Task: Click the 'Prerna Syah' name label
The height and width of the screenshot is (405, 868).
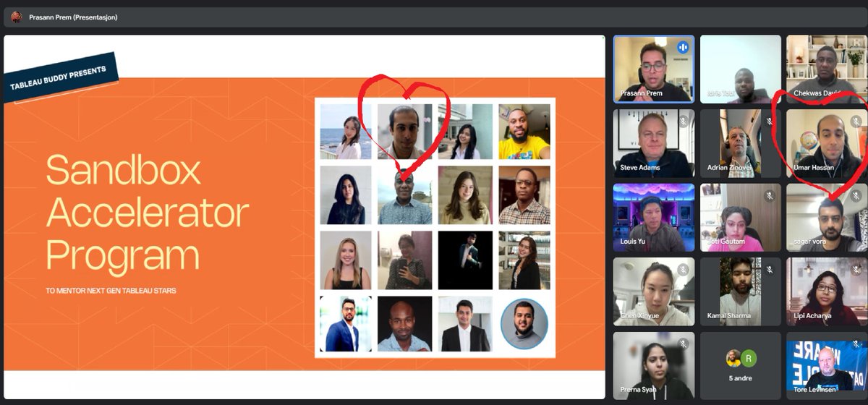Action: 639,390
